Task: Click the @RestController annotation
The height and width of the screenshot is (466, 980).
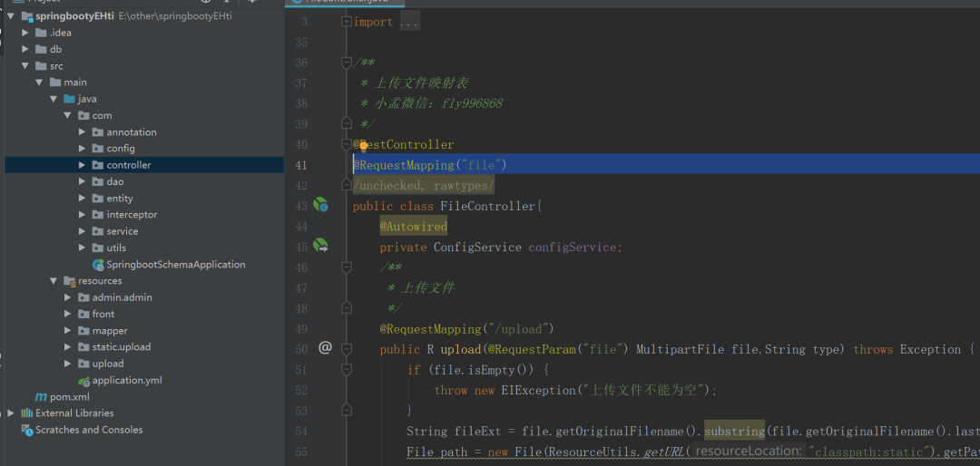Action: [403, 145]
